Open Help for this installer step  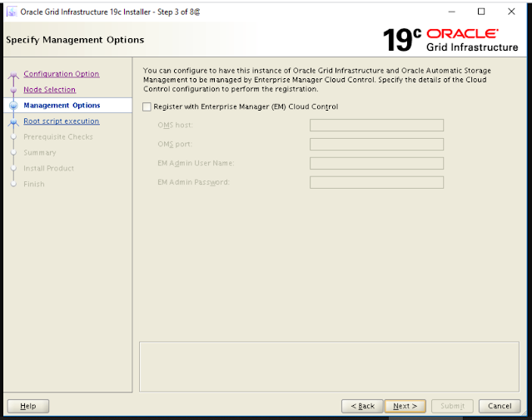[x=28, y=406]
